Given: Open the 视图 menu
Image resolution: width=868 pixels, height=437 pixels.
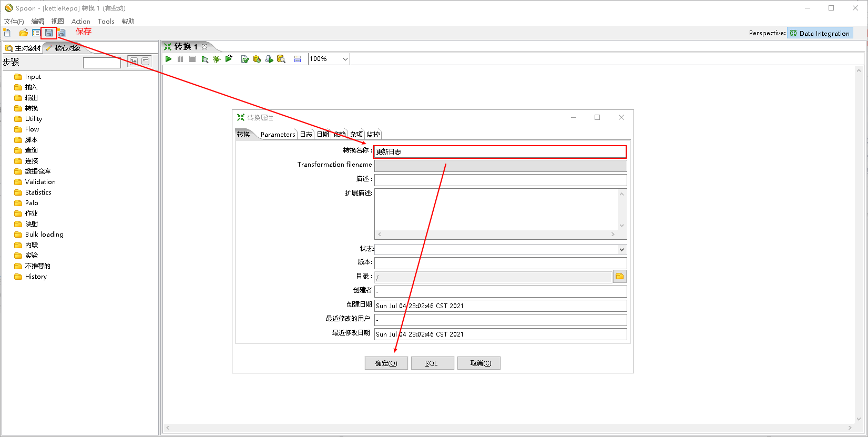Looking at the screenshot, I should [58, 22].
